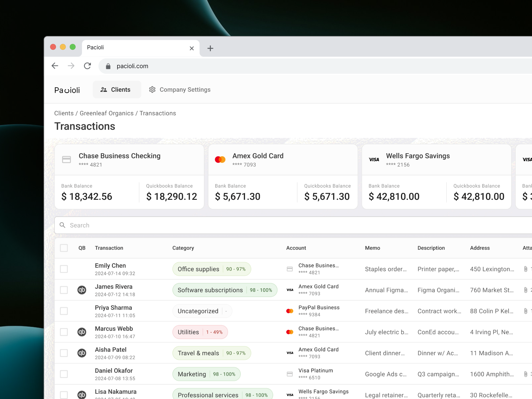Screen dimensions: 532x399
Task: Select the Wells Fargo Savings account card
Action: pos(436,177)
